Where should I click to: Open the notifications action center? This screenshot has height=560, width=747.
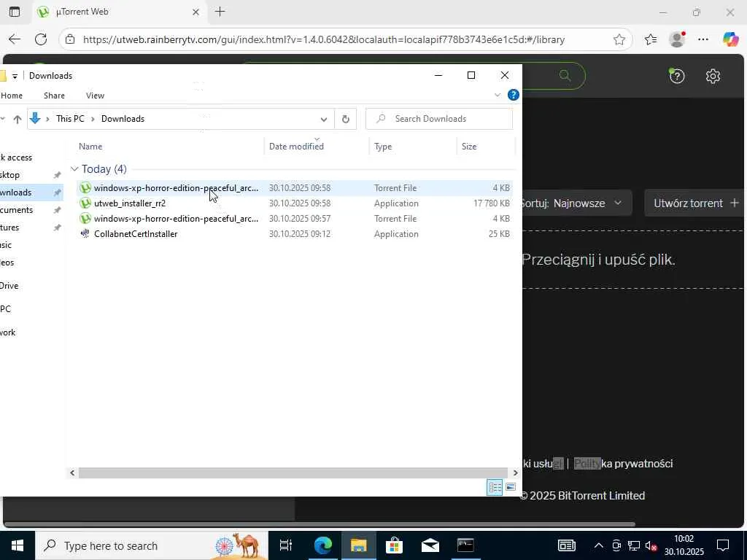coord(723,545)
